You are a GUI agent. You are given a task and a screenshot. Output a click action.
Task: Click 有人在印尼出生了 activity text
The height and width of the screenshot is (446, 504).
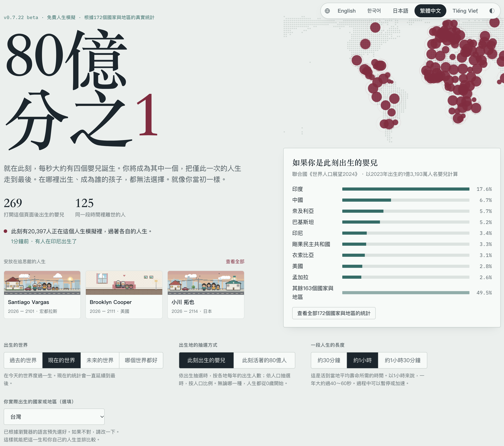point(56,241)
